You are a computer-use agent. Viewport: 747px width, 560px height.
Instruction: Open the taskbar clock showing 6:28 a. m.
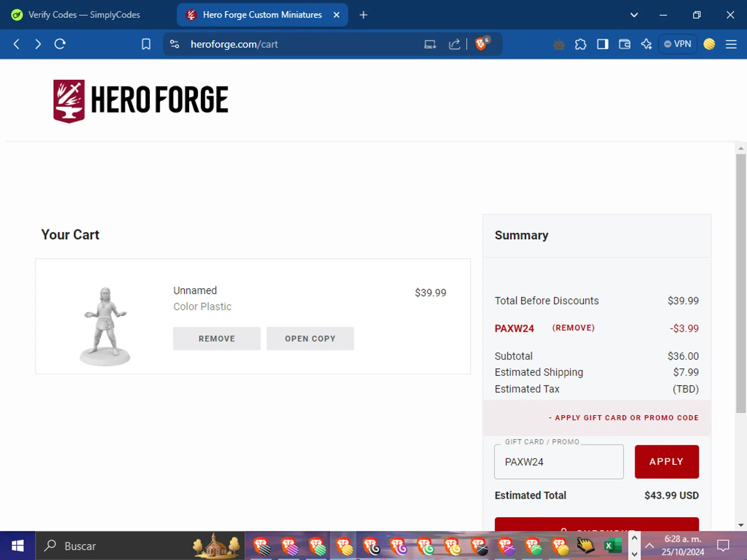pyautogui.click(x=683, y=546)
